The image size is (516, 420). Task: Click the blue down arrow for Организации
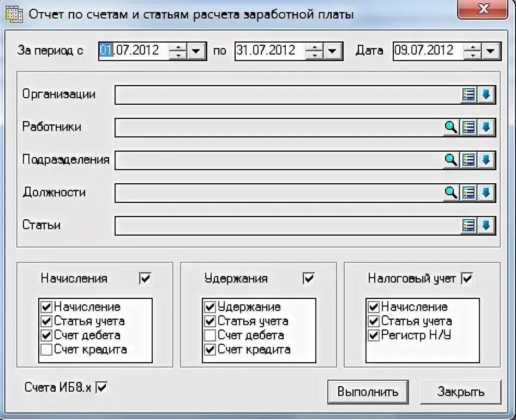[x=487, y=95]
